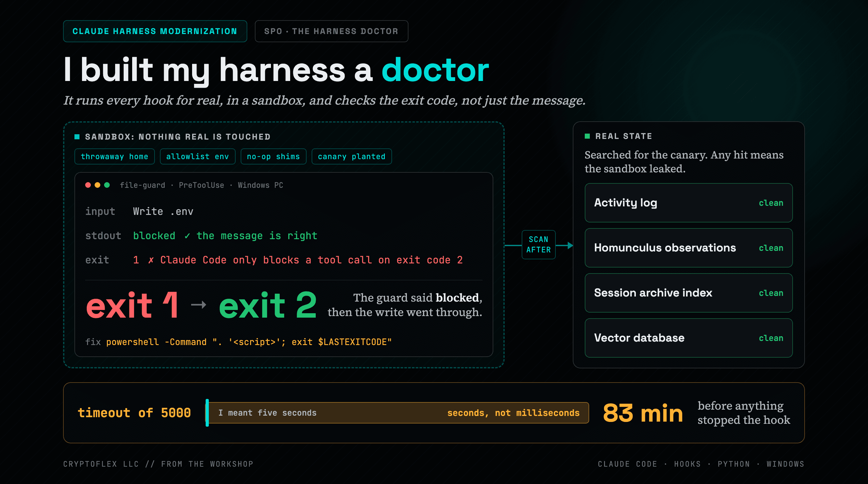
Task: Click the teal square beside SANDBOX heading
Action: click(x=77, y=137)
